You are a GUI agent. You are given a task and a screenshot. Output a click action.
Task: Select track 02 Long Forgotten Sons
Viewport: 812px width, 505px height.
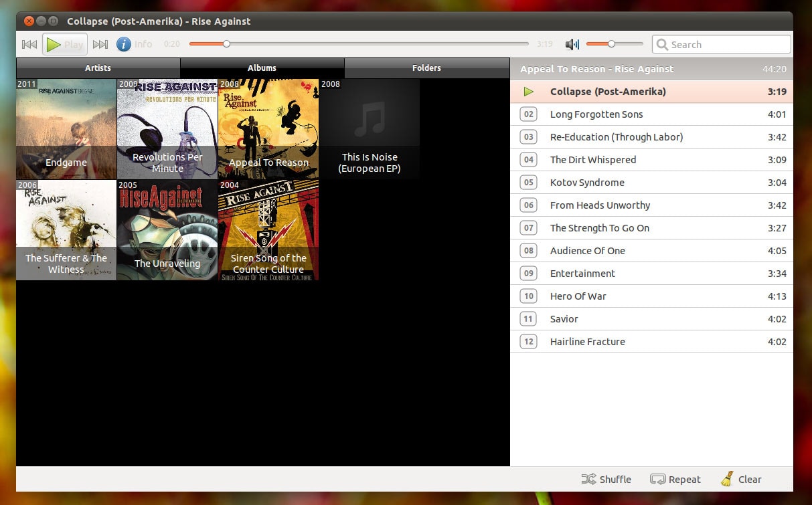[651, 114]
